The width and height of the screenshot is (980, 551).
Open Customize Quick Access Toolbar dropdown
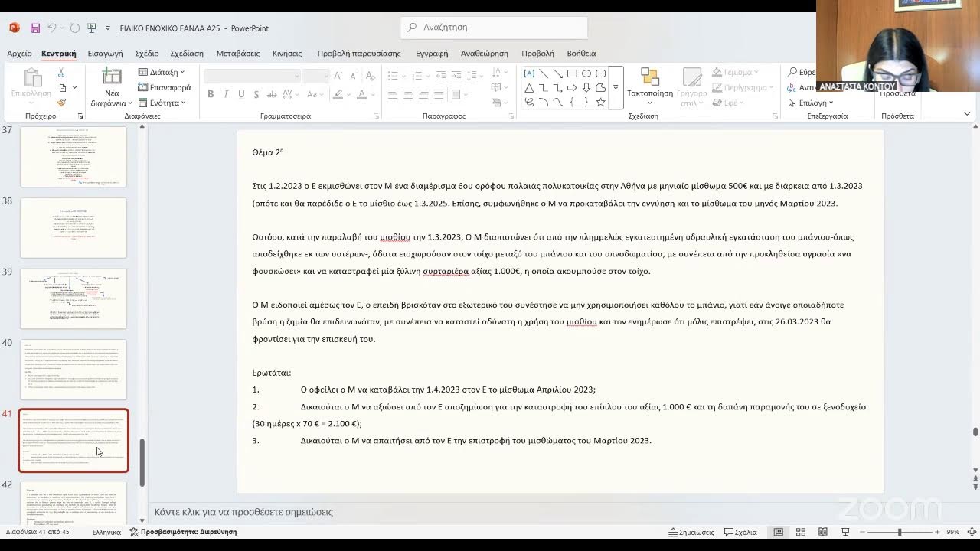(108, 28)
